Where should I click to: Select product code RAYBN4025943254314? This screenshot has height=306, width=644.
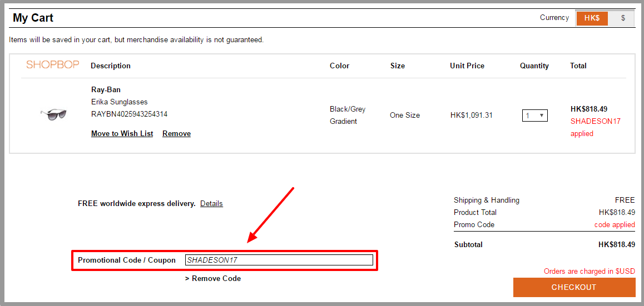130,114
